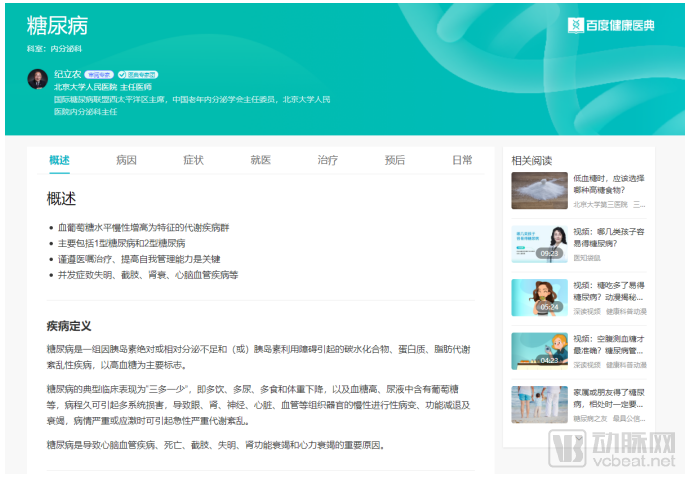Viewport: 688px width, 478px height.
Task: Select the 概述 tab
Action: pyautogui.click(x=59, y=160)
